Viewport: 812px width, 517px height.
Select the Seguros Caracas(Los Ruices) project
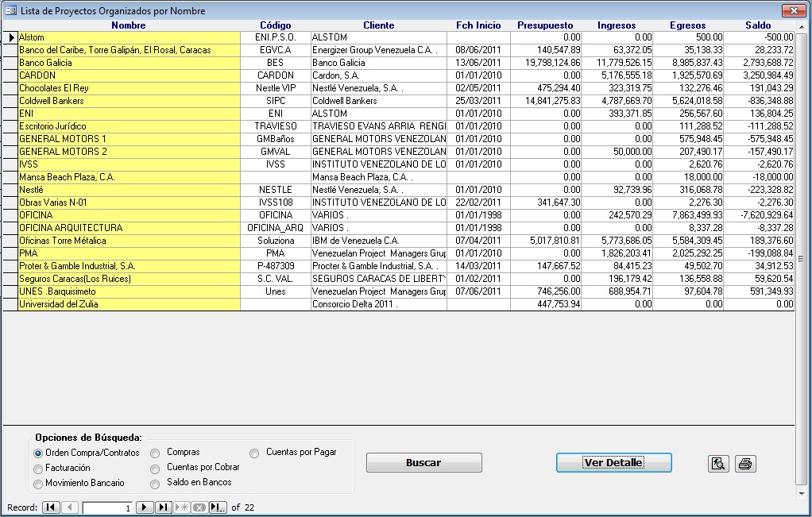pos(129,279)
